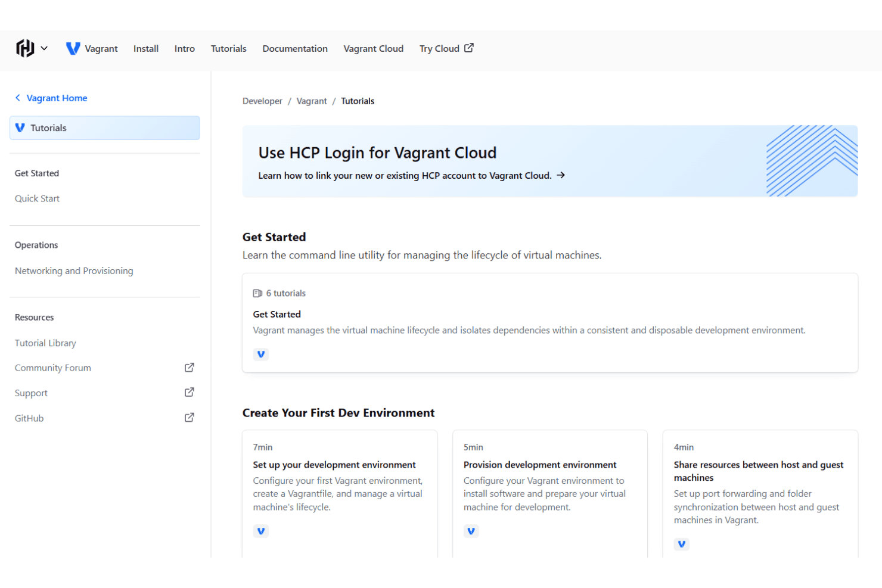The image size is (882, 588).
Task: Open Networking and Provisioning sidebar link
Action: tap(74, 270)
